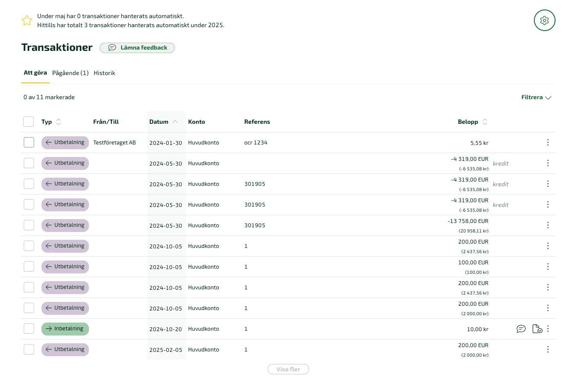This screenshot has width=587, height=392.
Task: Expand the Filtrera dropdown
Action: click(536, 97)
